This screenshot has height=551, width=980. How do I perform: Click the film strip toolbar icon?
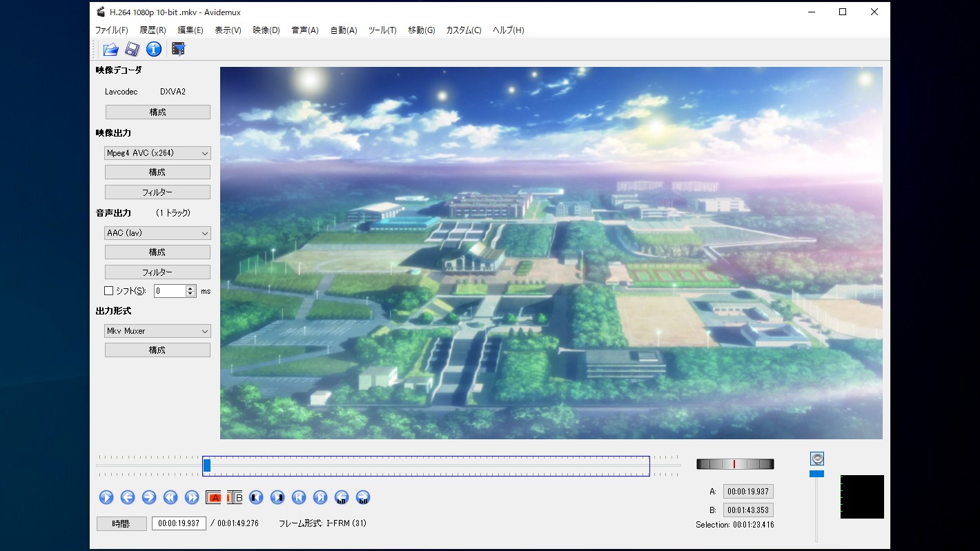[x=179, y=49]
